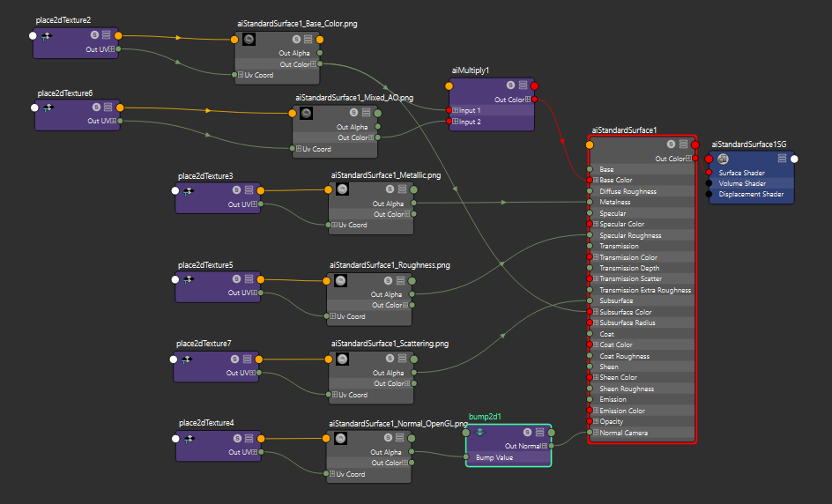832x504 pixels.
Task: Toggle solo on aiStandardSurface1 node
Action: (x=672, y=145)
